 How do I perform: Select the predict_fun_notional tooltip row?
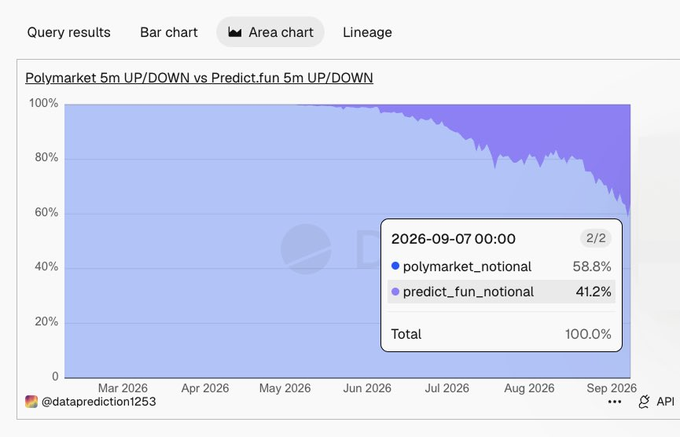(x=501, y=292)
